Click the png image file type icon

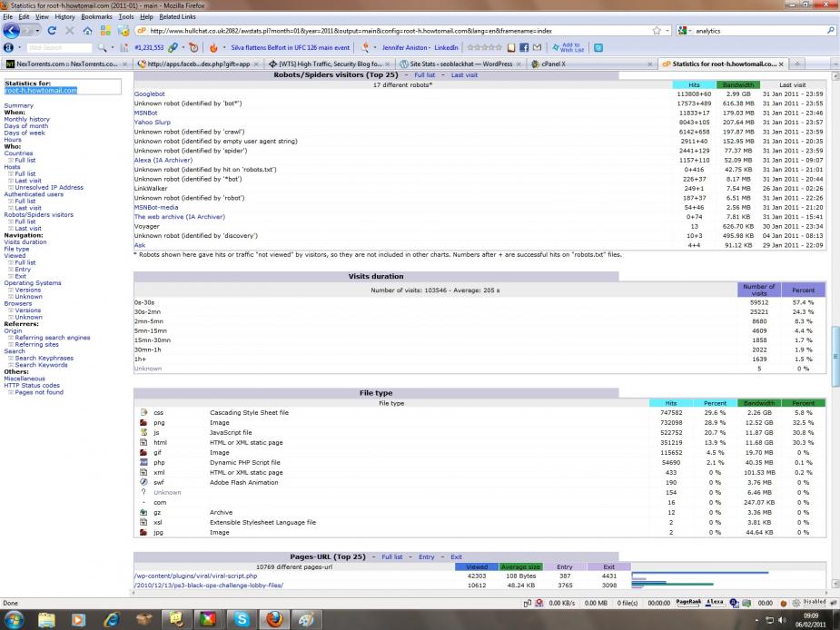click(x=143, y=423)
